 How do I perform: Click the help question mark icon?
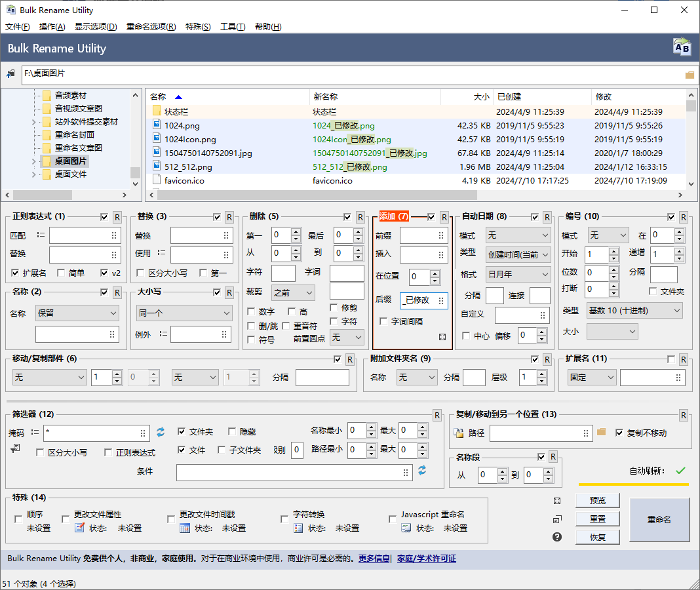[557, 537]
